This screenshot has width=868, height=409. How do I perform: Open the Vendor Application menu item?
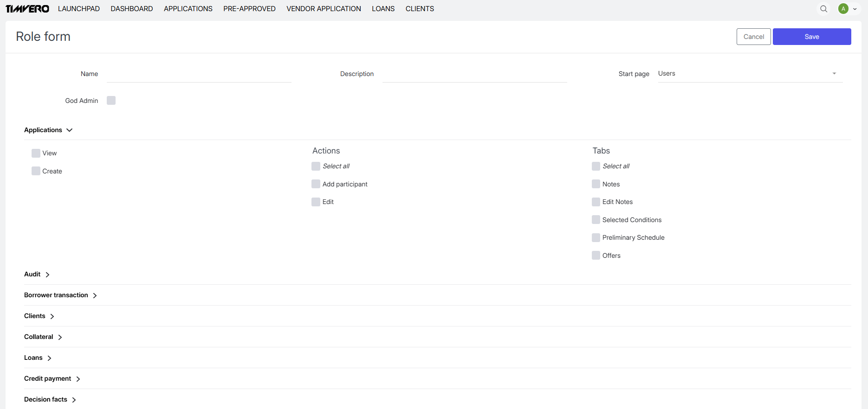(x=324, y=9)
